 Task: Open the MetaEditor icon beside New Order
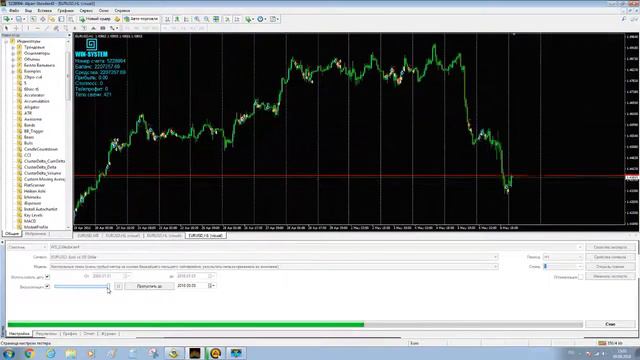point(117,19)
